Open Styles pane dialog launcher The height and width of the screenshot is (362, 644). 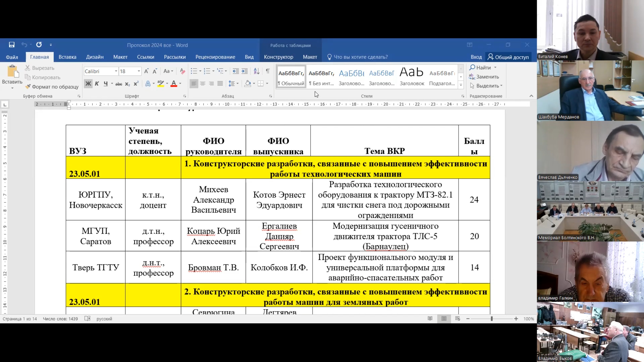(463, 96)
